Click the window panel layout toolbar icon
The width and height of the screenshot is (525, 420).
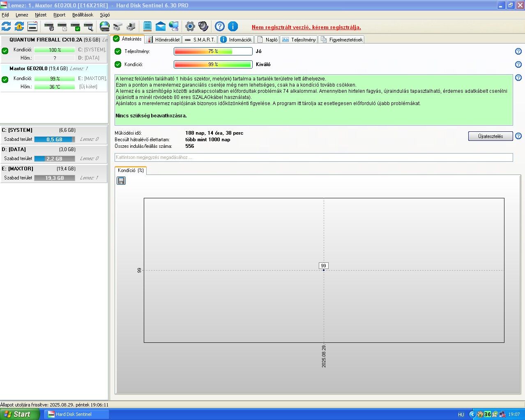32,26
